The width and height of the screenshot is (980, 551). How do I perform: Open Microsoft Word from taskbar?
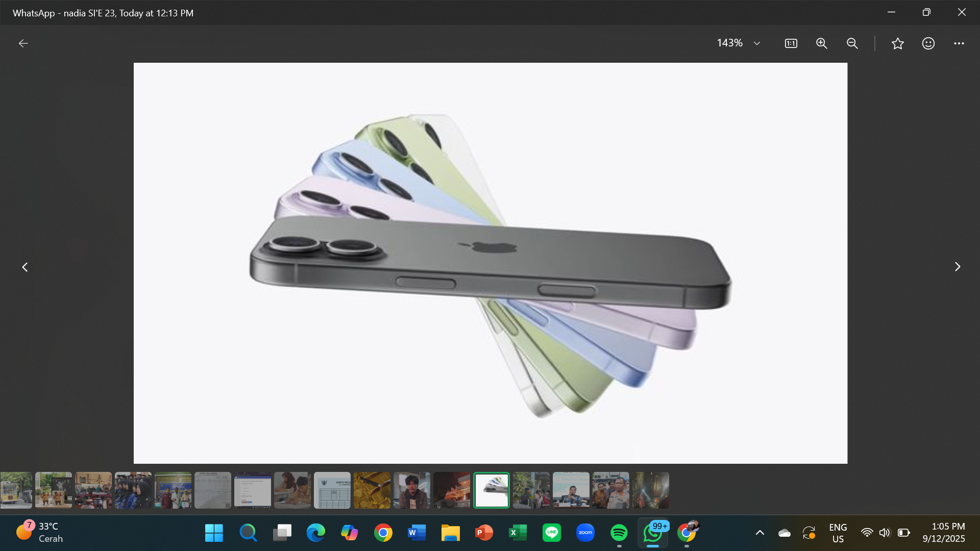(x=416, y=533)
